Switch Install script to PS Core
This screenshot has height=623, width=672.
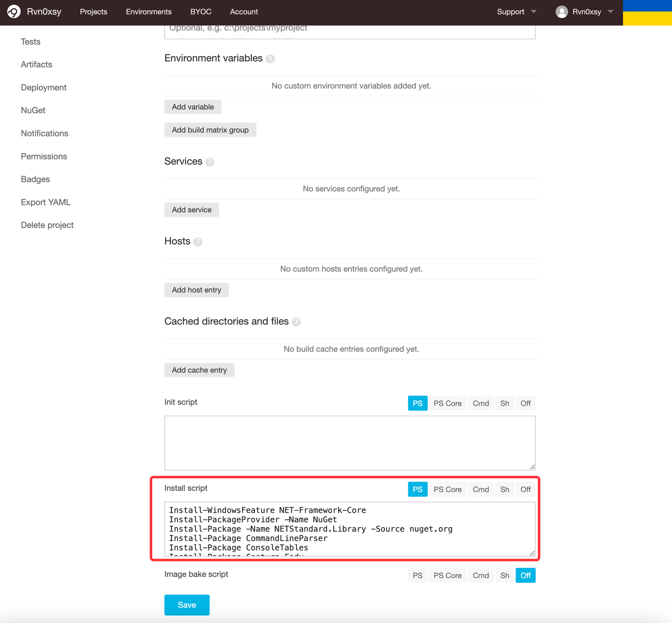click(x=447, y=489)
